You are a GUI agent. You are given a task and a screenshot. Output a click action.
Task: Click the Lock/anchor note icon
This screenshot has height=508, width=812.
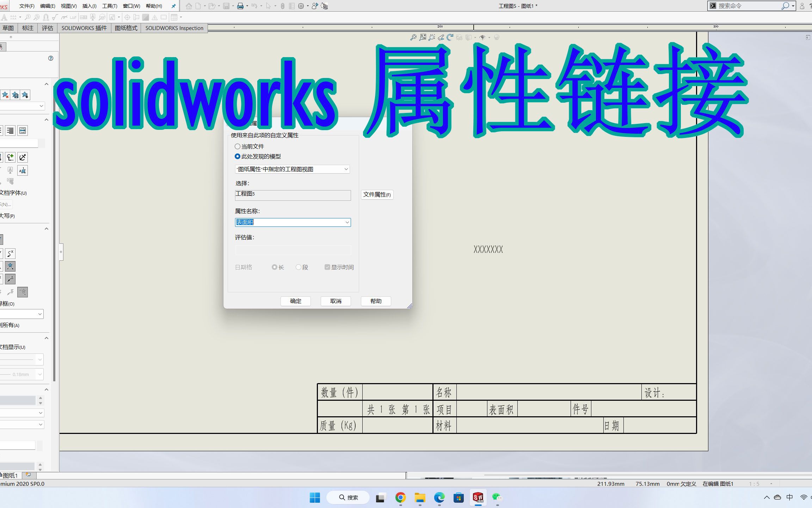click(x=23, y=157)
